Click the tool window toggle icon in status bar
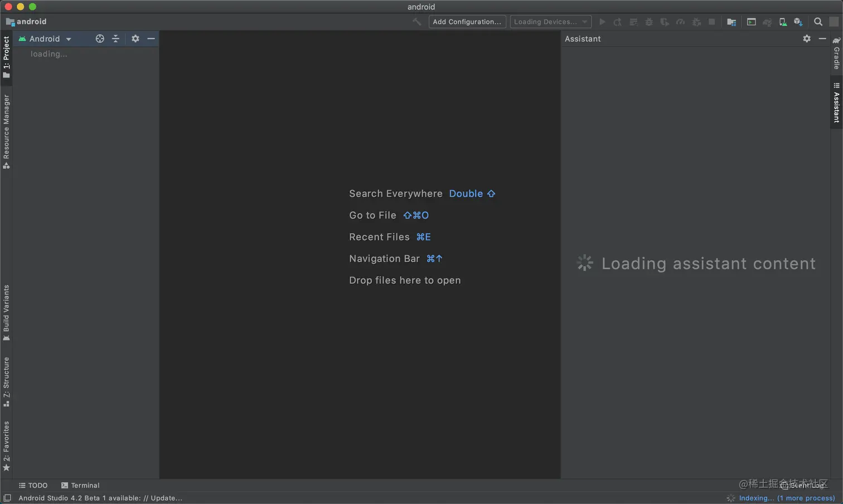843x504 pixels. [x=7, y=498]
